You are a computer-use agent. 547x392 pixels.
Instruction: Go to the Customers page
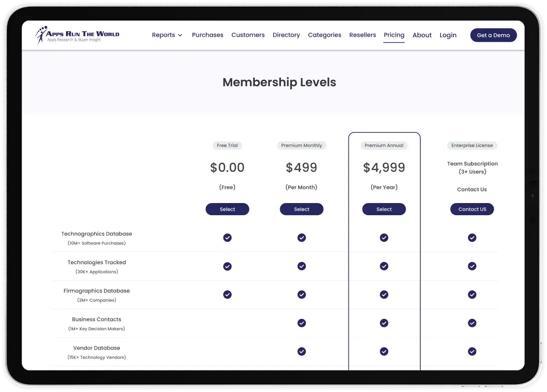coord(248,35)
